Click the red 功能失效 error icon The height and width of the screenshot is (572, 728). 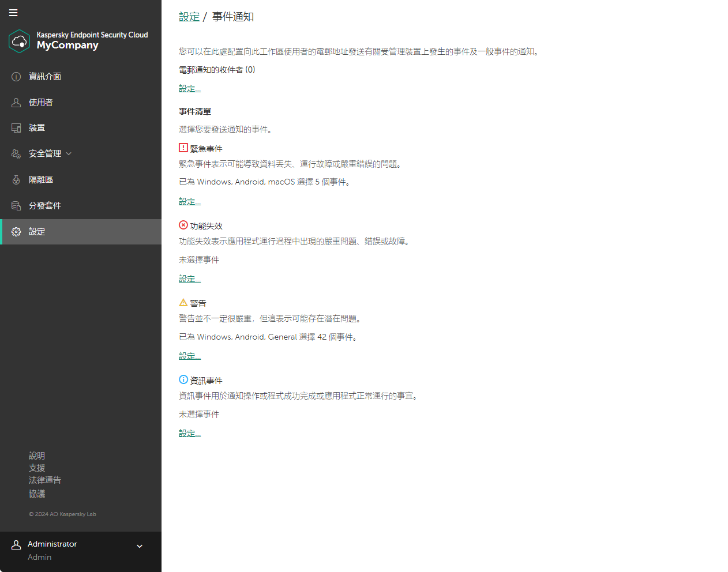[x=183, y=225]
